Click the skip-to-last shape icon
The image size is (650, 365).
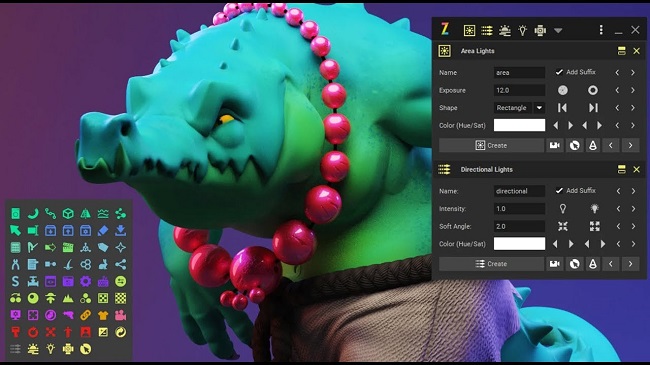click(593, 108)
